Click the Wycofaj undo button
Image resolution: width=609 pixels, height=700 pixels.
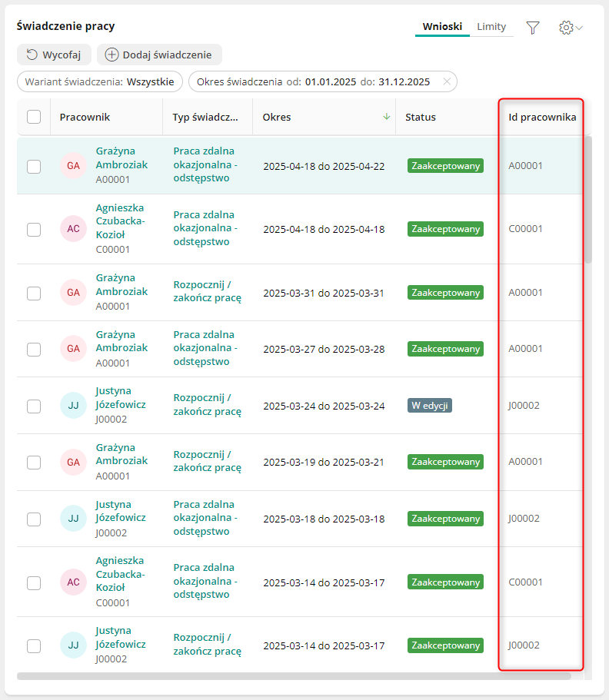pyautogui.click(x=54, y=55)
